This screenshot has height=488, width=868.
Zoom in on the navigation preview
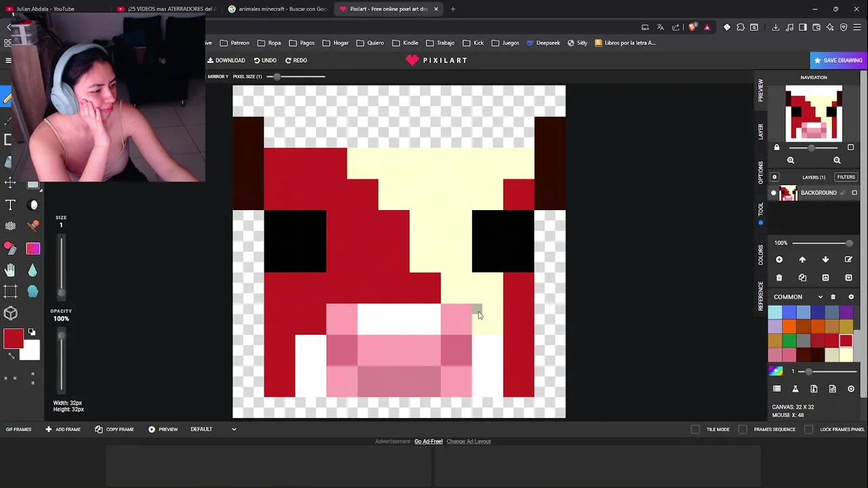coord(791,161)
